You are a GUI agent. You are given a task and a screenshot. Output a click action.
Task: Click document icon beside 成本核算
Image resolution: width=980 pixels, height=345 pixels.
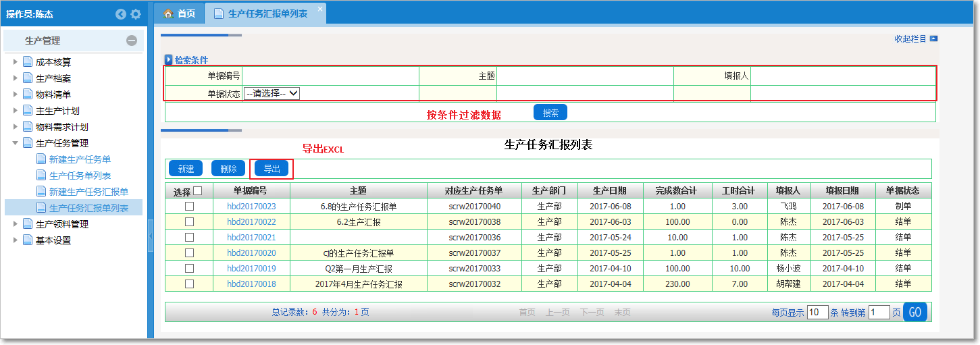click(x=28, y=62)
